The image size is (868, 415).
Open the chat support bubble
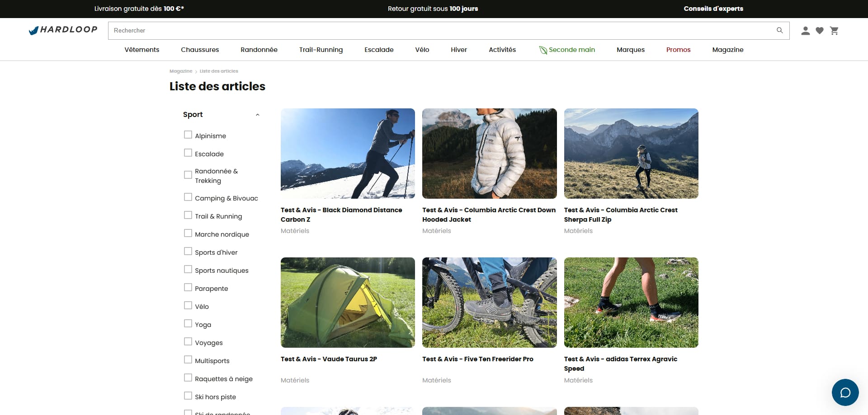(845, 392)
